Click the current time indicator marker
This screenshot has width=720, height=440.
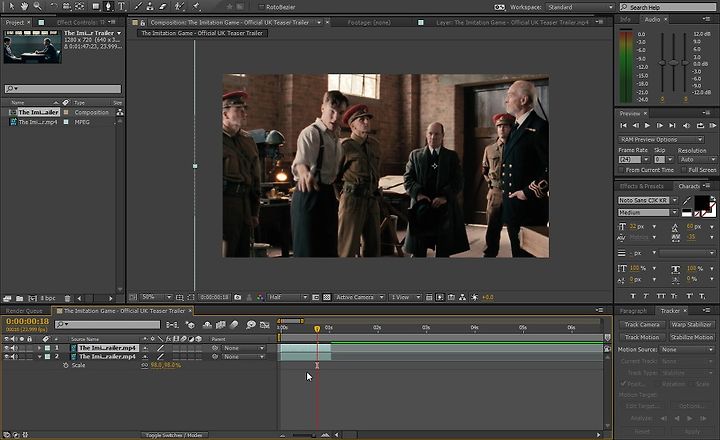tap(317, 329)
